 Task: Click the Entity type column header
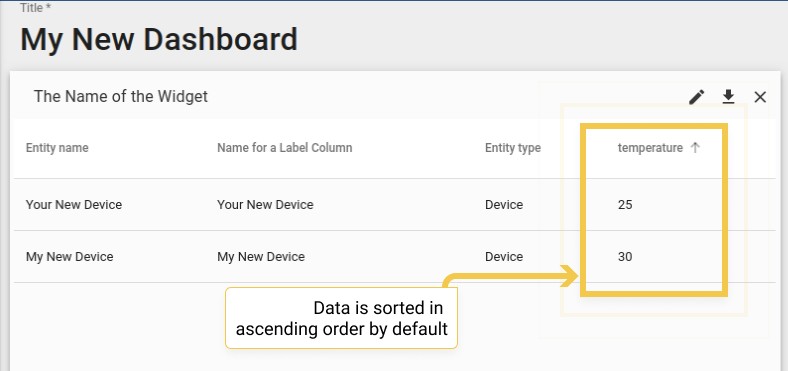click(513, 148)
